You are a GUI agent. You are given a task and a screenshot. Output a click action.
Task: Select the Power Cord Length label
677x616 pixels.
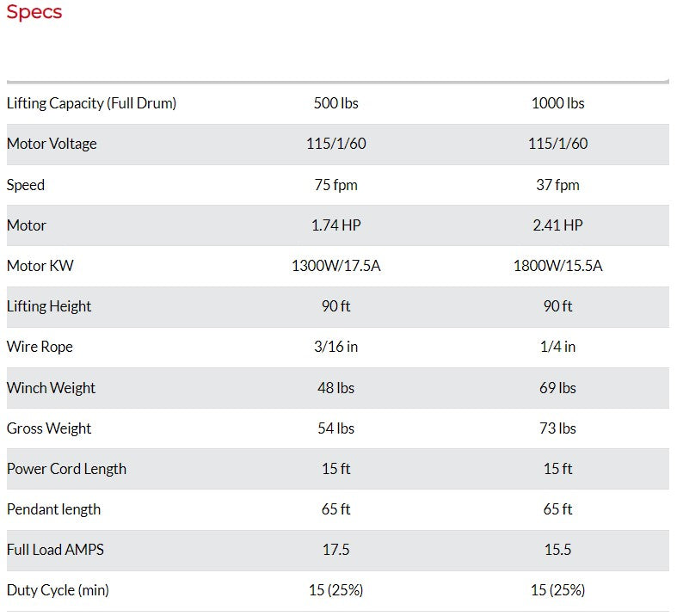point(66,469)
